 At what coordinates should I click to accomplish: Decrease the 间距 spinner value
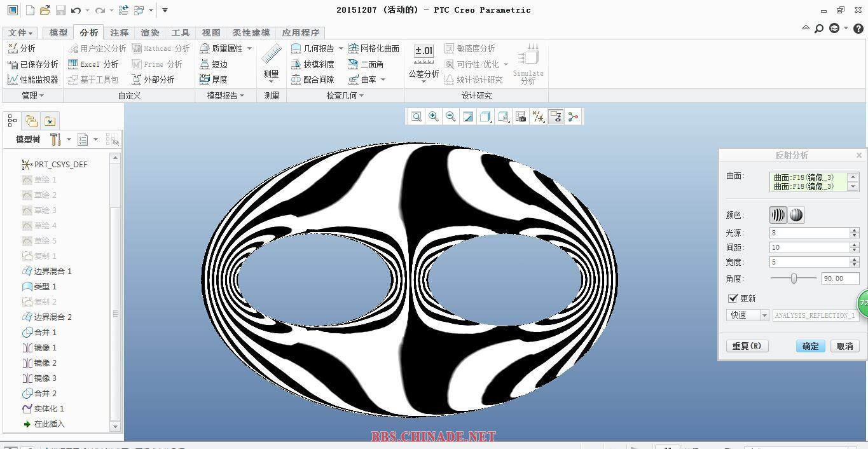point(855,250)
